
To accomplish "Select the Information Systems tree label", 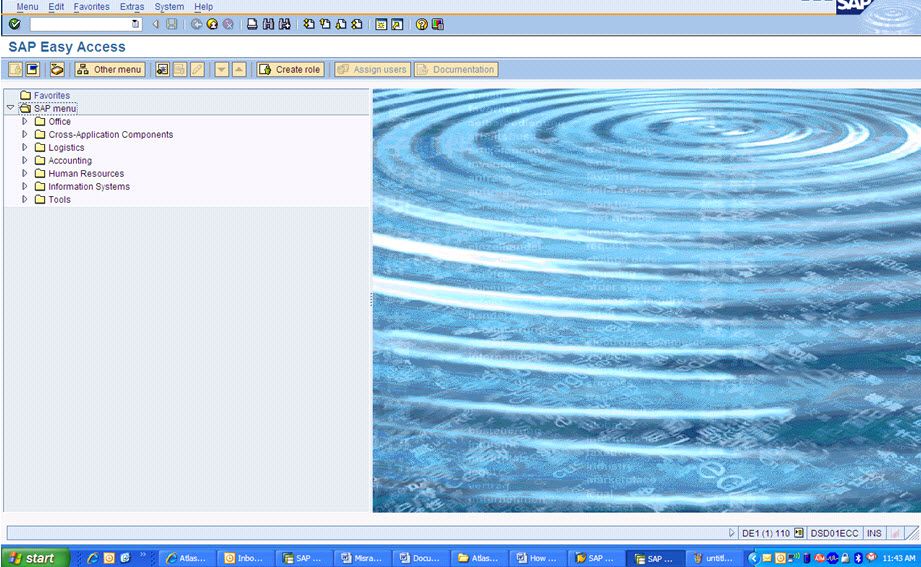I will 89,186.
